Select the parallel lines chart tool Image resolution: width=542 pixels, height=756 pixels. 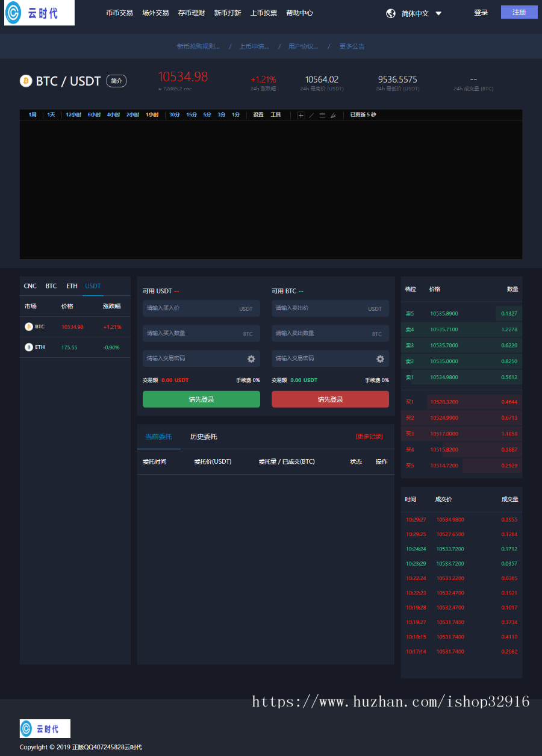coord(322,115)
